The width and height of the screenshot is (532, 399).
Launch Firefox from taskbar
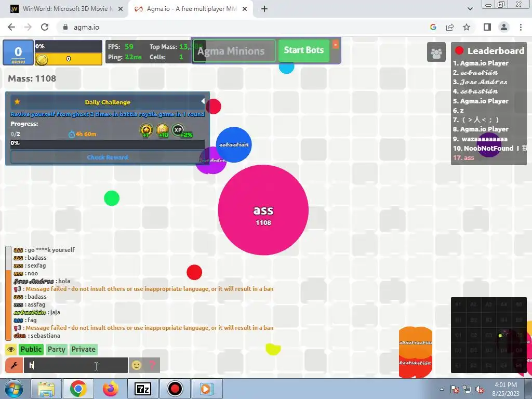pos(110,389)
